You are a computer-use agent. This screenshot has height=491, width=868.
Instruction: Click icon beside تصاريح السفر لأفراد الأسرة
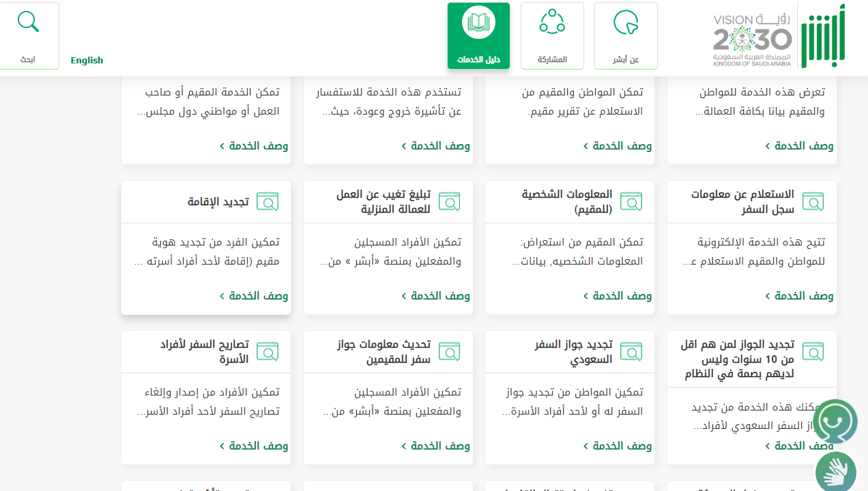(267, 352)
